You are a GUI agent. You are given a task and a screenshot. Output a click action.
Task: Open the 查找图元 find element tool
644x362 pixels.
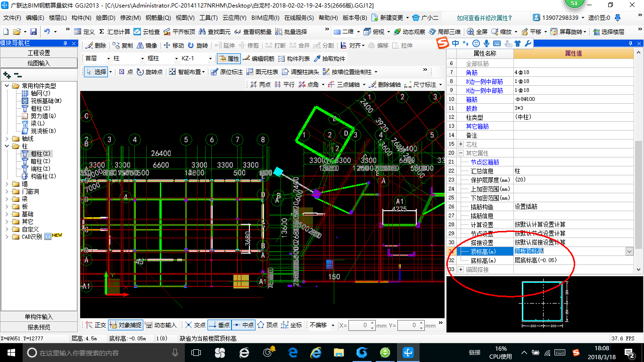pos(215,32)
